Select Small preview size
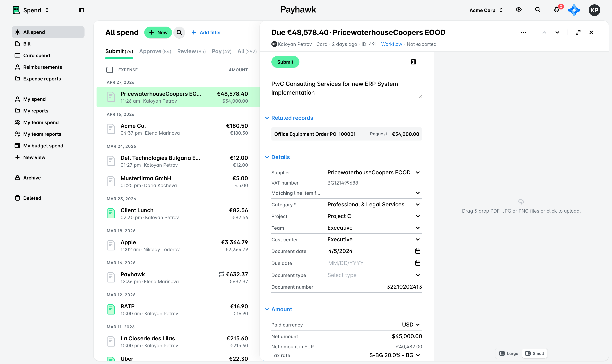 pos(534,353)
